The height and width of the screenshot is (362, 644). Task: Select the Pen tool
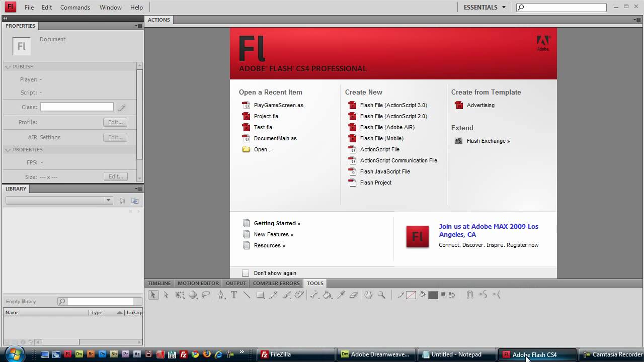pos(221,295)
